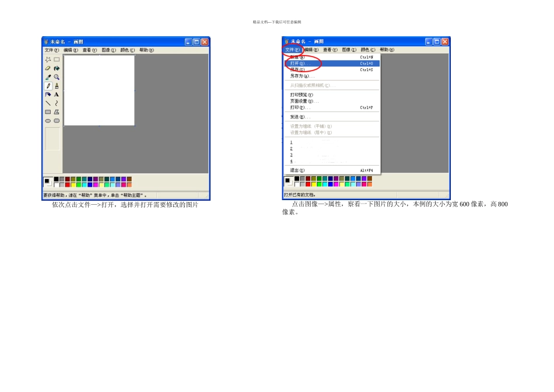Pick the black swatch in left window palette
Image resolution: width=554 pixels, height=392 pixels.
pyautogui.click(x=56, y=179)
